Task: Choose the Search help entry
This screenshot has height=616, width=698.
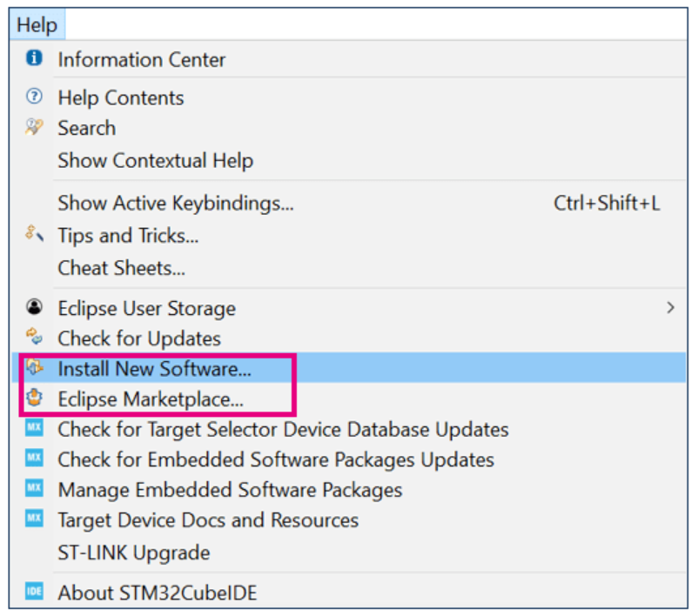Action: [x=87, y=128]
